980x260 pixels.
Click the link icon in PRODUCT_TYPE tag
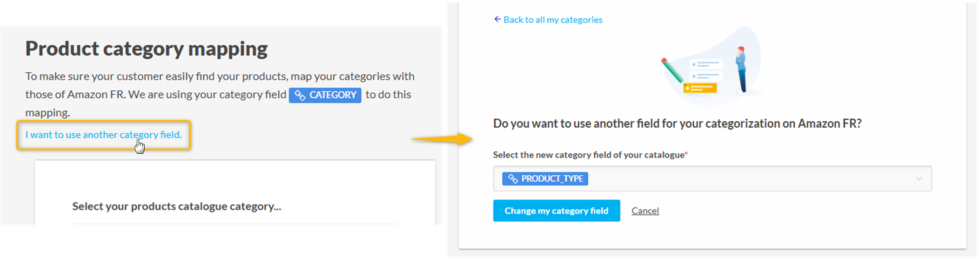[x=513, y=178]
